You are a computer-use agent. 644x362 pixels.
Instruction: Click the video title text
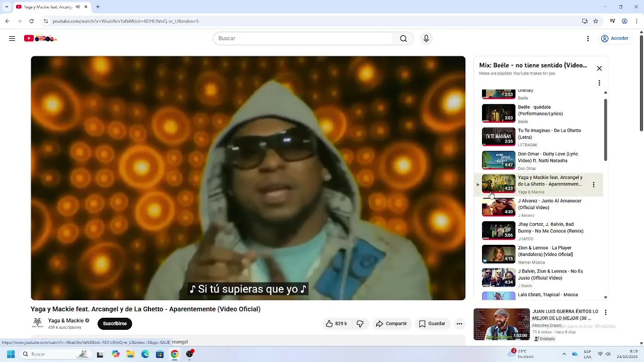145,309
